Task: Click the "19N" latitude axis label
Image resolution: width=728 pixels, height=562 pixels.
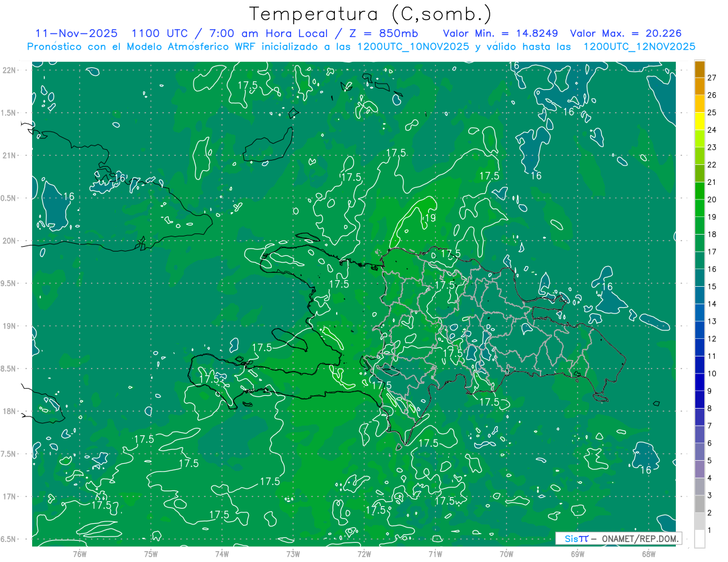Action: [8, 326]
